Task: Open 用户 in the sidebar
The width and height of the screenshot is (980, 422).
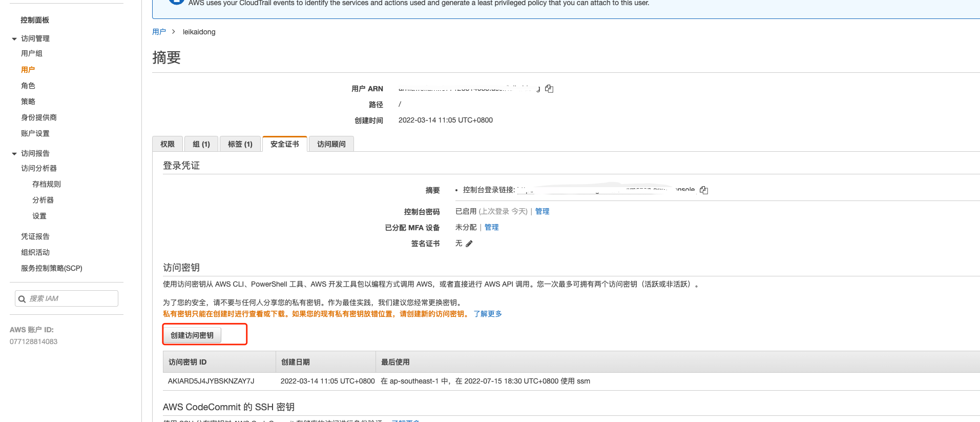Action: click(x=28, y=70)
